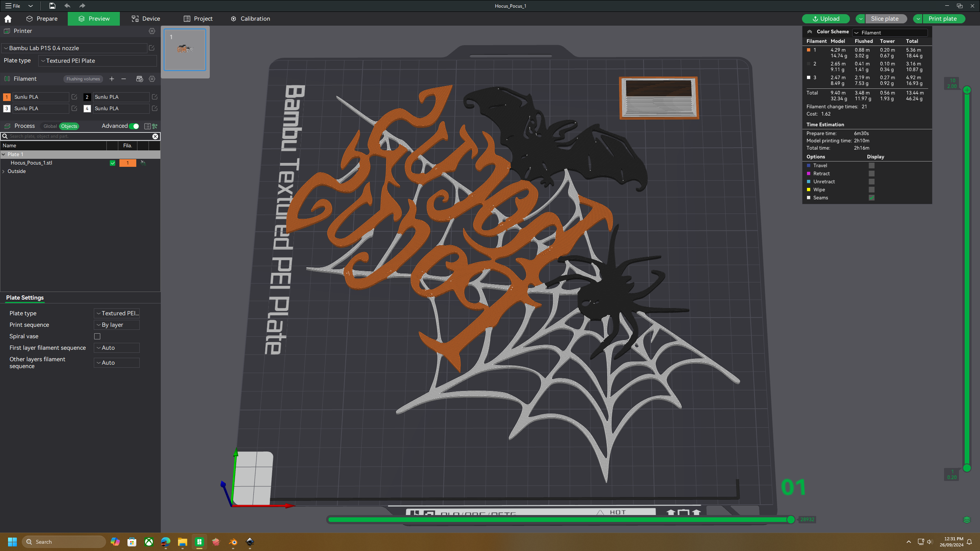Open process settings list icon
The width and height of the screenshot is (980, 551).
[147, 126]
